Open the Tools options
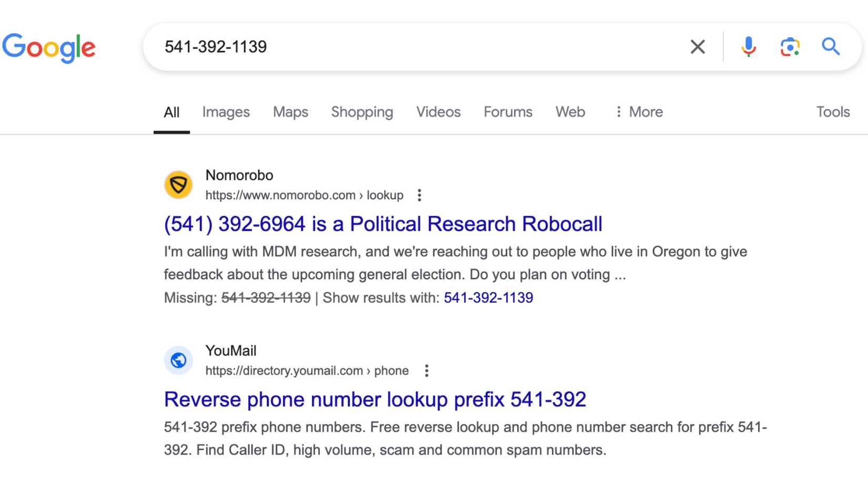 (833, 112)
